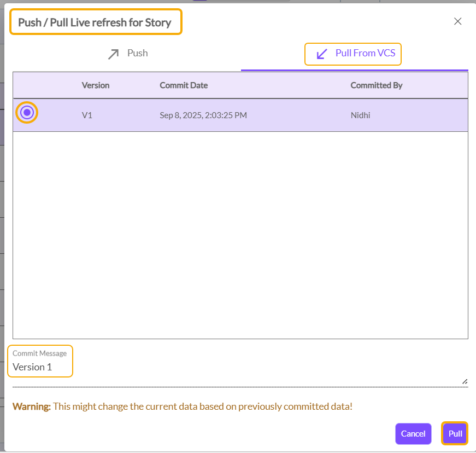Click the Commit Date column header
The height and width of the screenshot is (453, 476).
pos(184,85)
